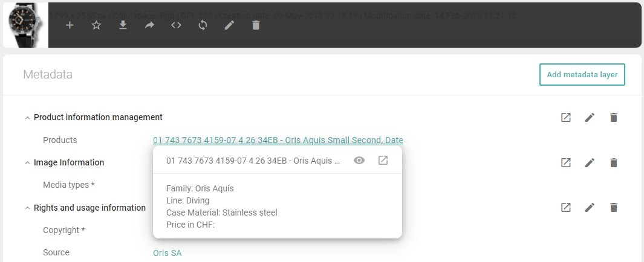This screenshot has height=262, width=644.
Task: Delete asset using toolbar trash icon
Action: tap(256, 25)
